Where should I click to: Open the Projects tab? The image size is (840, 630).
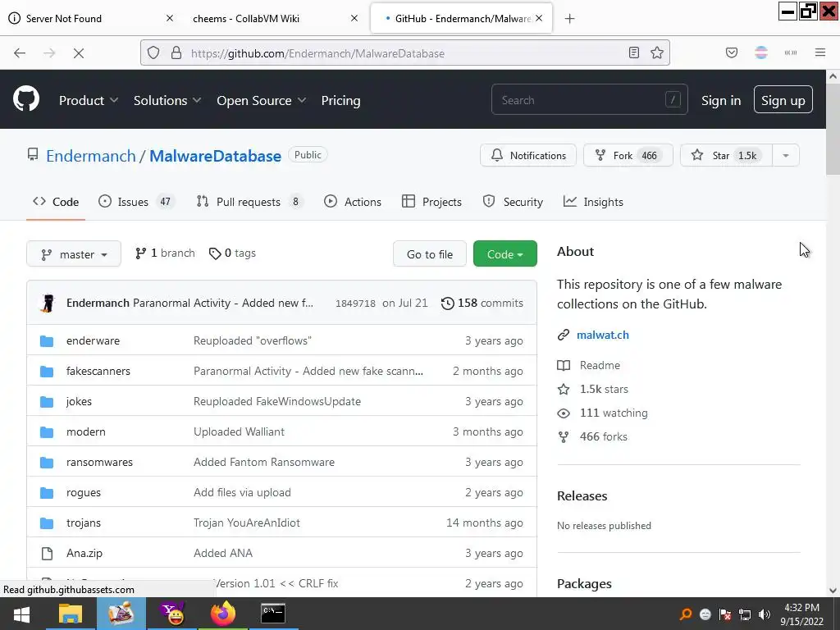point(431,202)
